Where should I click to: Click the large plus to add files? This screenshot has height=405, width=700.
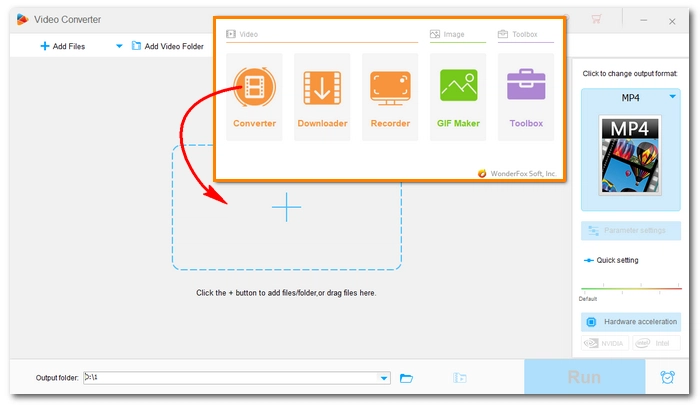point(287,207)
